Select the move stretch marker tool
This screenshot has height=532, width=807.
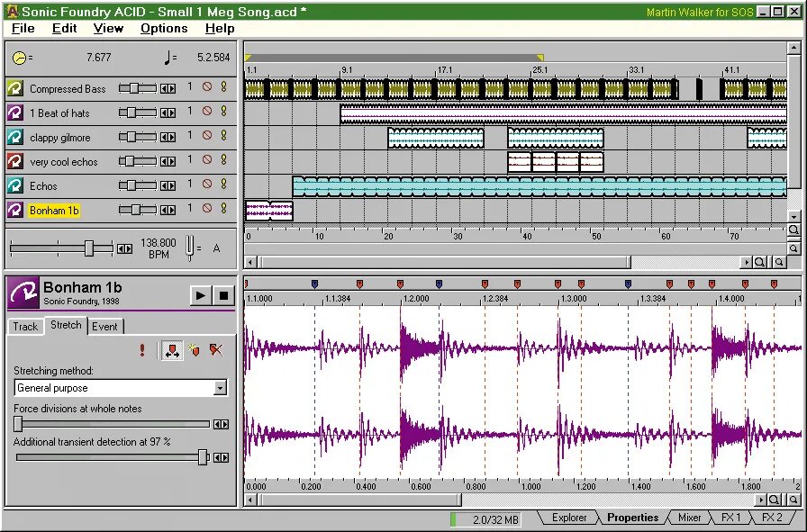pos(172,350)
